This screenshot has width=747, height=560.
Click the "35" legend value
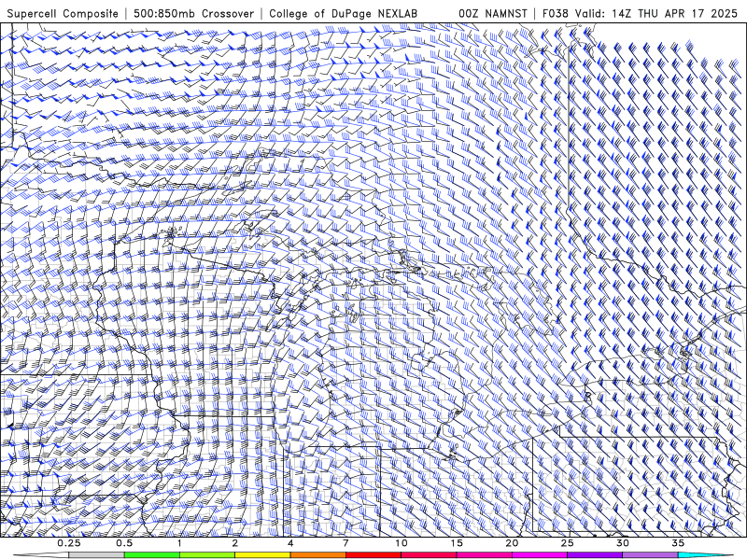coord(678,543)
